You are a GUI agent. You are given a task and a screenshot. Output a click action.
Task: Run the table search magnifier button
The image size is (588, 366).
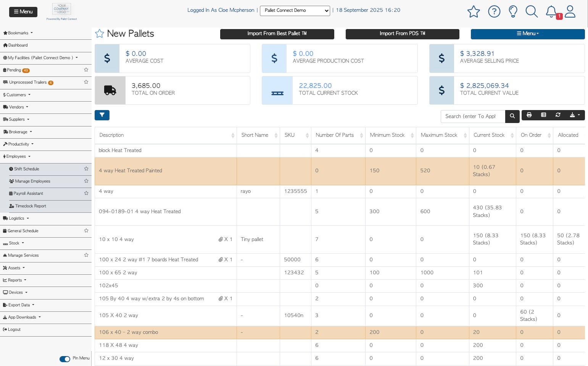(x=512, y=117)
